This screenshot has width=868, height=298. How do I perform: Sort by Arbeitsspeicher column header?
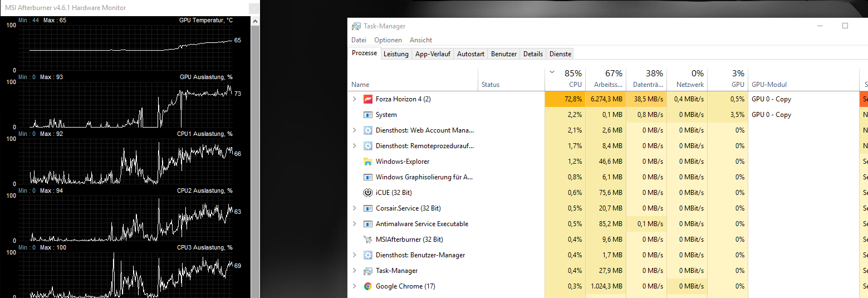(606, 79)
